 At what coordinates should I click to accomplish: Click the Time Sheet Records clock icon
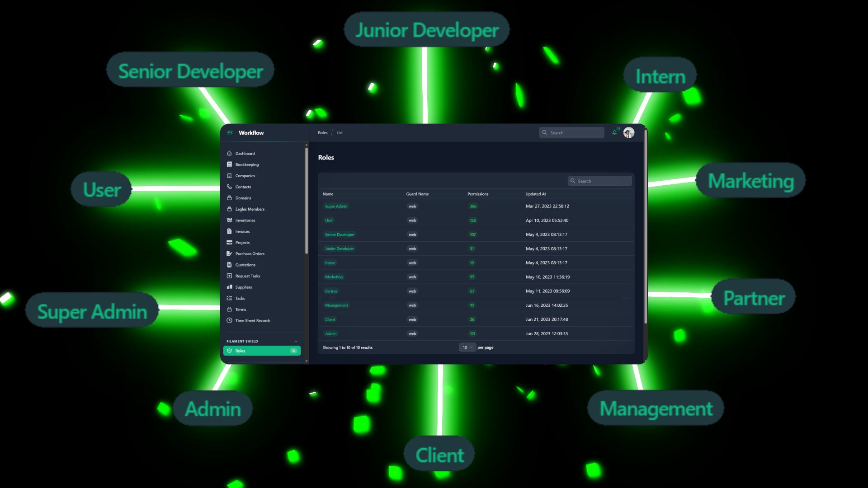(x=229, y=321)
